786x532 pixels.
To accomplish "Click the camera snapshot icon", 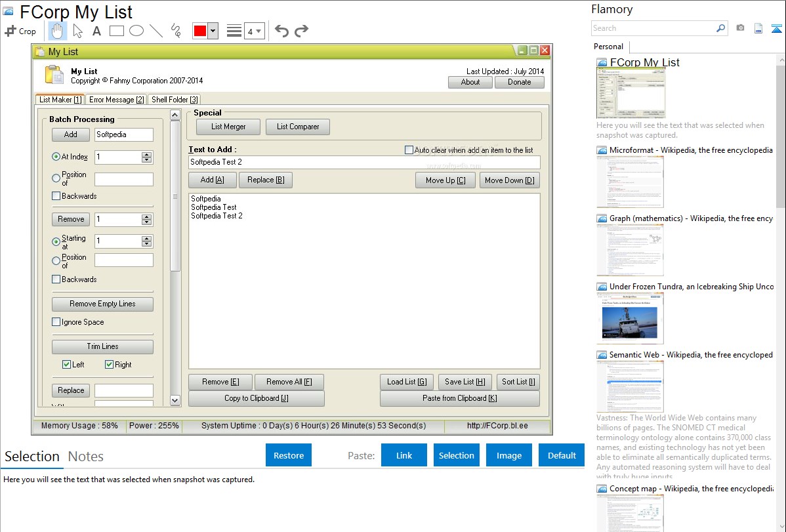I will (x=740, y=28).
